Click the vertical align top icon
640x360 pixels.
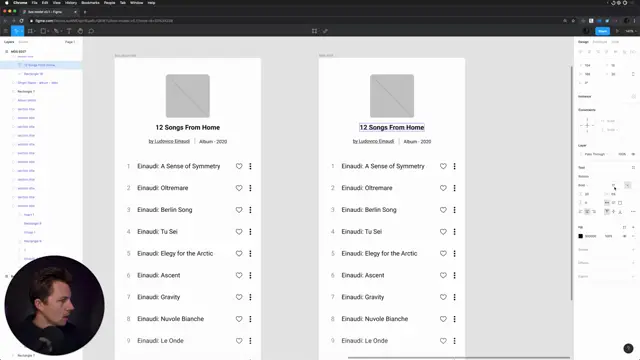pyautogui.click(x=607, y=211)
